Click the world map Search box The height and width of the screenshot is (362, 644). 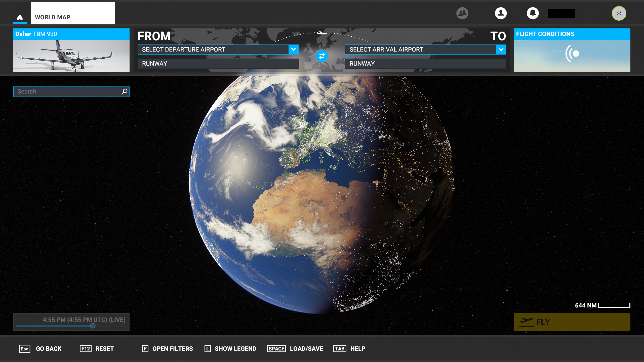[71, 92]
